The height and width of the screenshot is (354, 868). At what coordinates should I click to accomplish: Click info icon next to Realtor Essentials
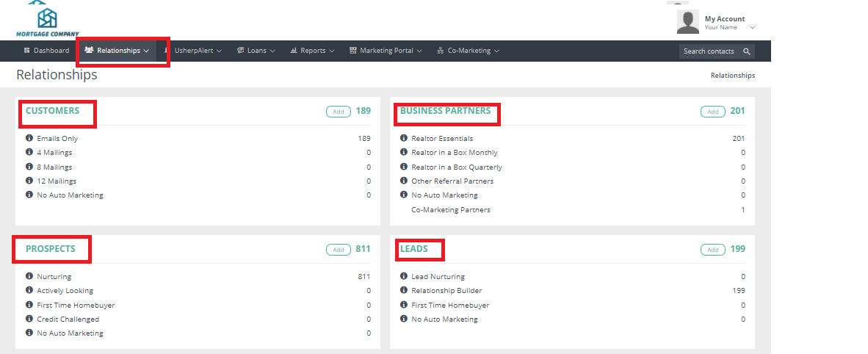click(x=404, y=138)
